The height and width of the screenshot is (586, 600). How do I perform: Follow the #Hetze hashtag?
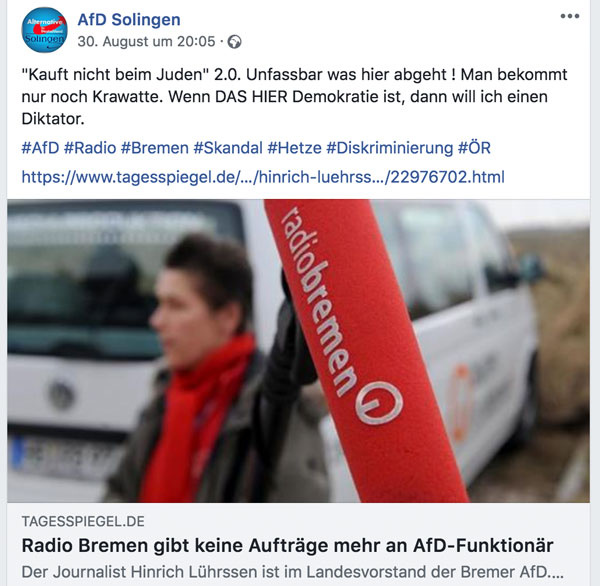click(294, 148)
